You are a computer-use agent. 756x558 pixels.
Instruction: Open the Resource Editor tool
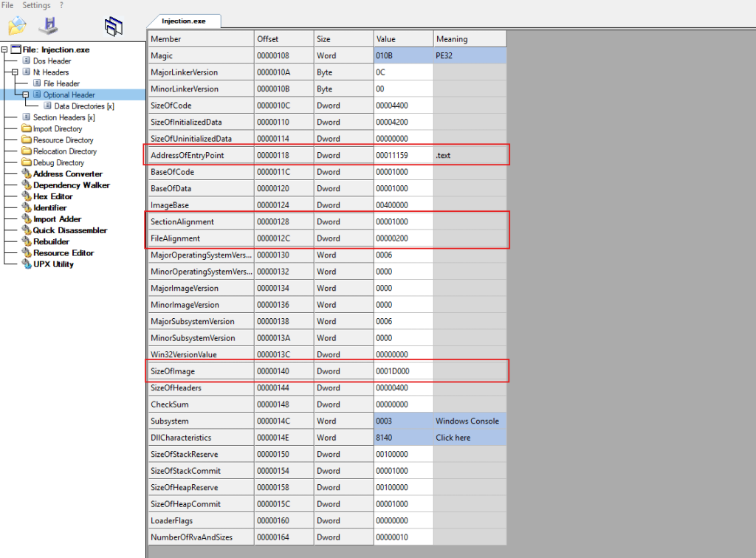coord(63,253)
